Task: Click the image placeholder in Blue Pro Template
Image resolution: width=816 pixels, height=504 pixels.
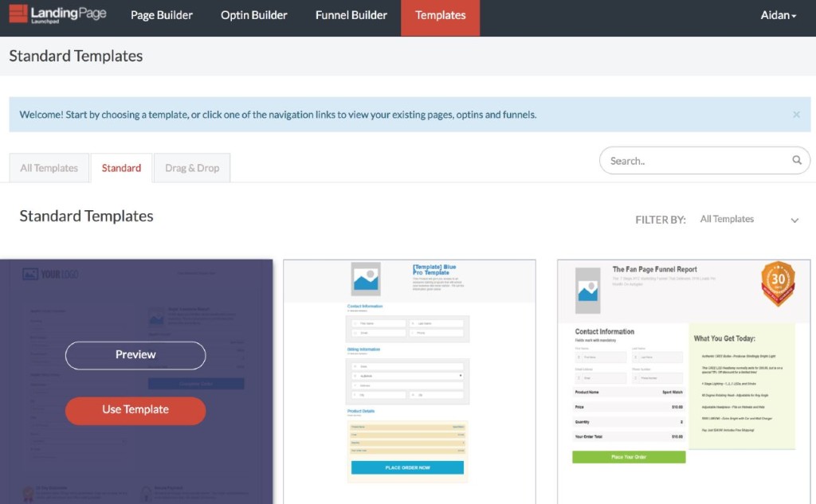Action: click(x=366, y=279)
